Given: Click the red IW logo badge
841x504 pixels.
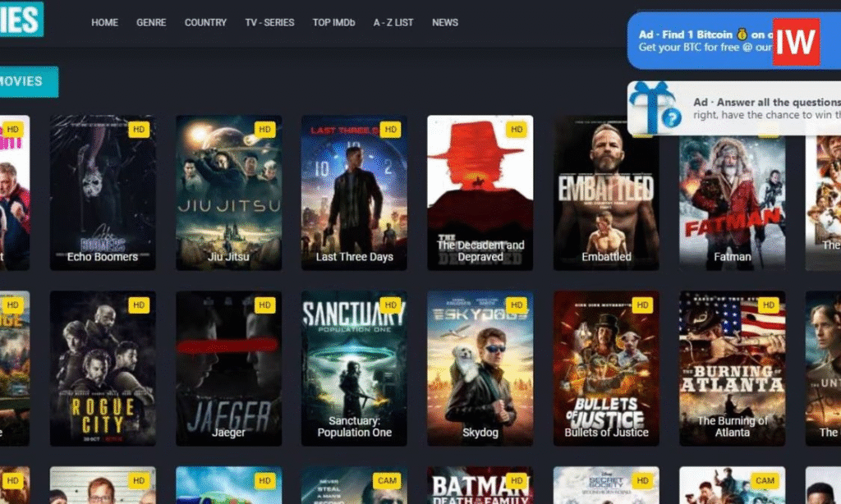Looking at the screenshot, I should click(x=796, y=41).
